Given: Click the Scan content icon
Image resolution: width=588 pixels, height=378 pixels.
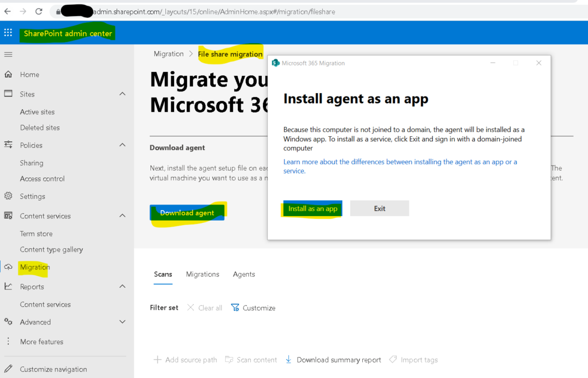Looking at the screenshot, I should click(229, 360).
